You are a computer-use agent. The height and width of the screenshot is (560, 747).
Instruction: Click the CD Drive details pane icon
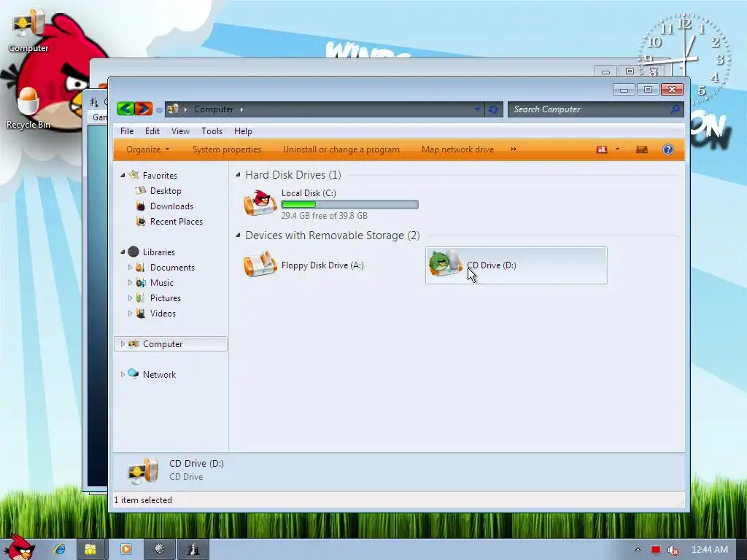point(143,471)
